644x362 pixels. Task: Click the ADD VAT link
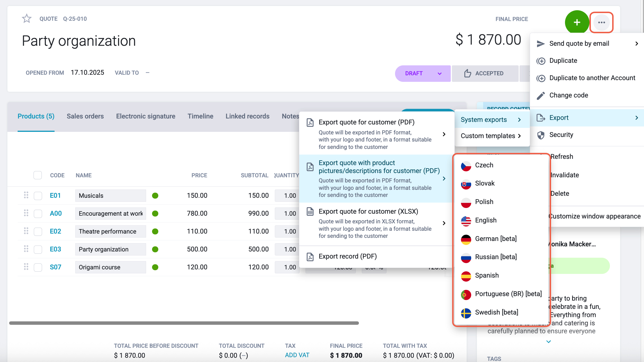(x=297, y=355)
